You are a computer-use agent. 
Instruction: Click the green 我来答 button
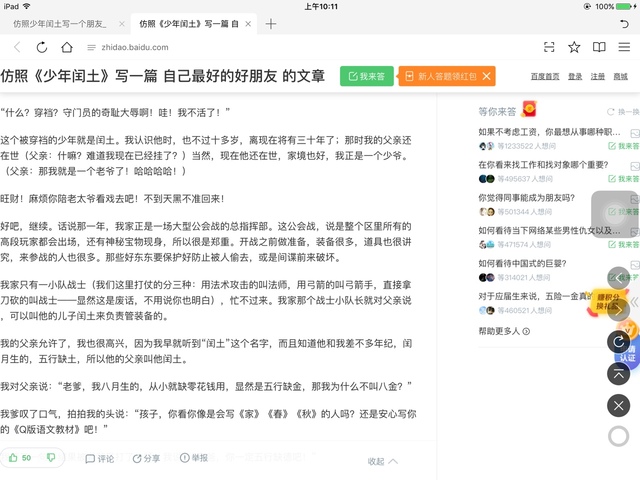[367, 76]
